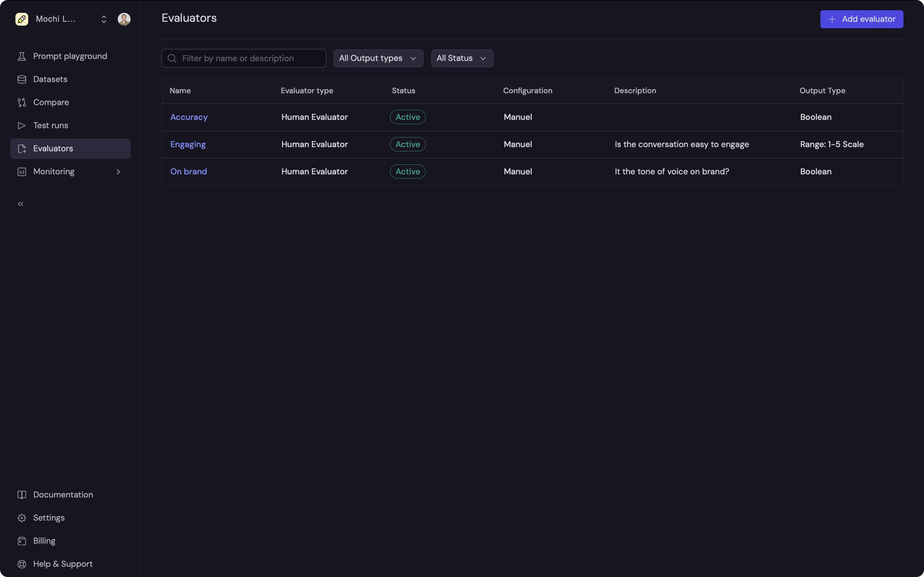Open the All Output types dropdown

click(378, 58)
